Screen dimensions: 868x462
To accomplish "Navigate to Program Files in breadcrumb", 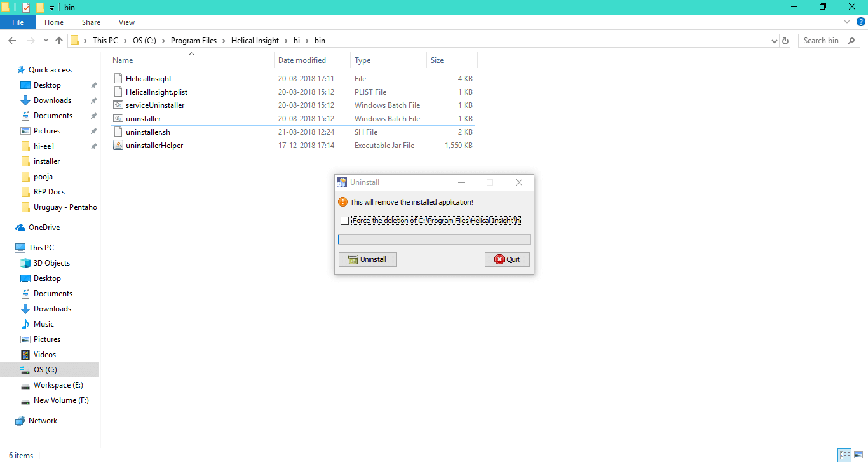I will click(x=194, y=41).
